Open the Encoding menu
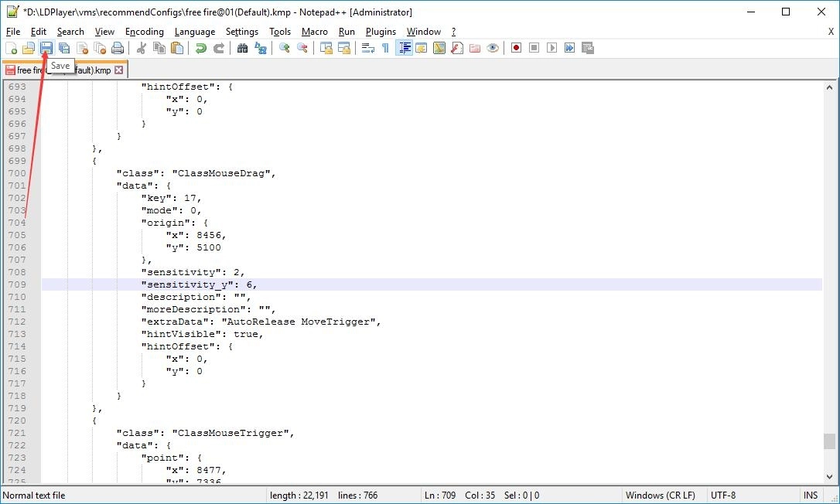 [144, 32]
